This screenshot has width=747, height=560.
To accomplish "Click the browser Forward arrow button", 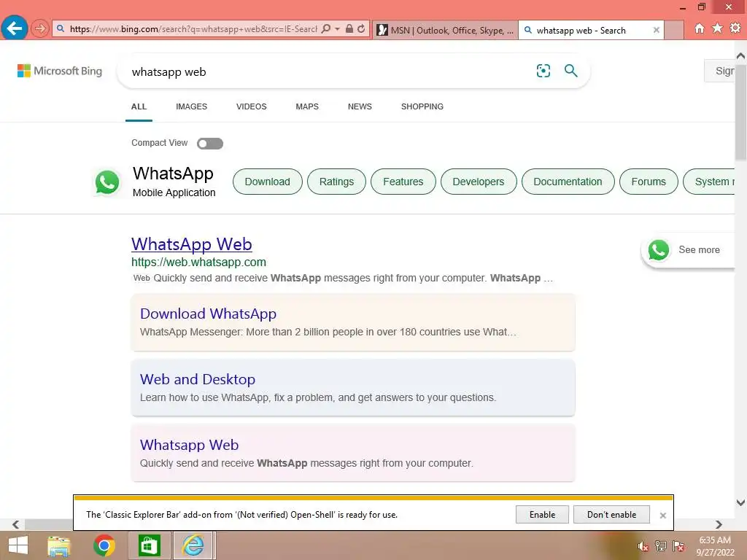I will [40, 28].
